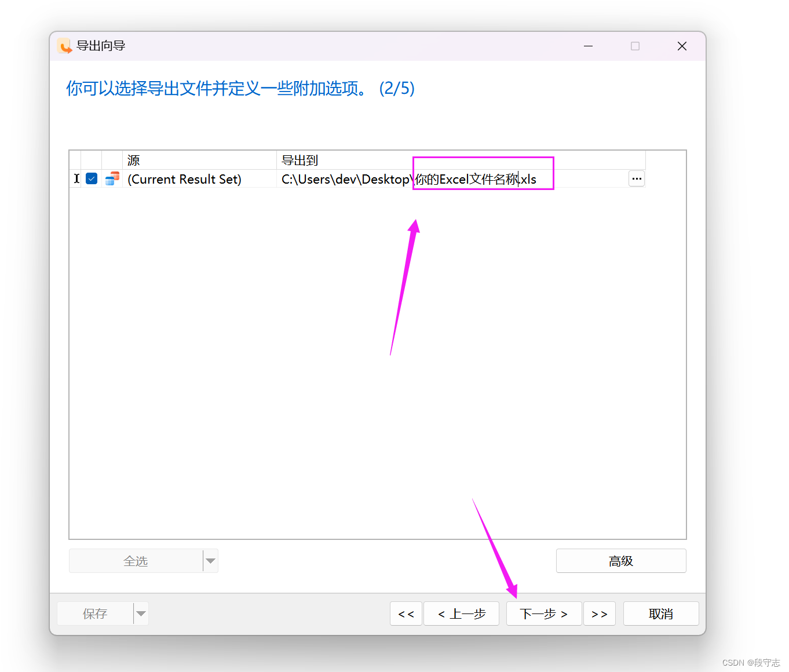Cancel the wizard with 取消
Viewport: 789px width, 672px height.
(661, 613)
